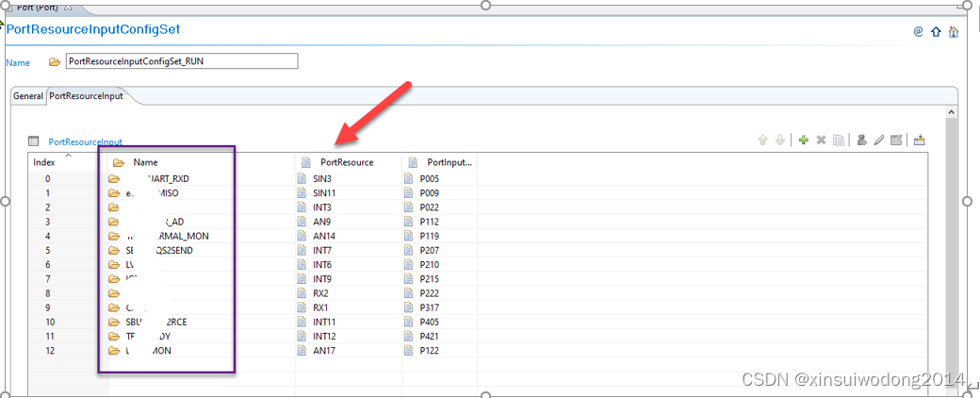Switch to the General tab
Viewport: 980px width, 398px height.
point(28,96)
